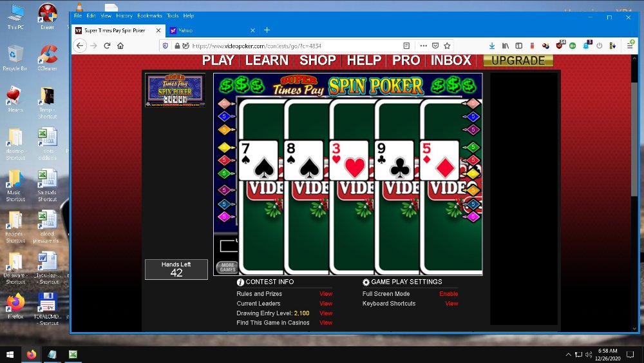Click the URL address field
This screenshot has width=644, height=363.
[290, 46]
